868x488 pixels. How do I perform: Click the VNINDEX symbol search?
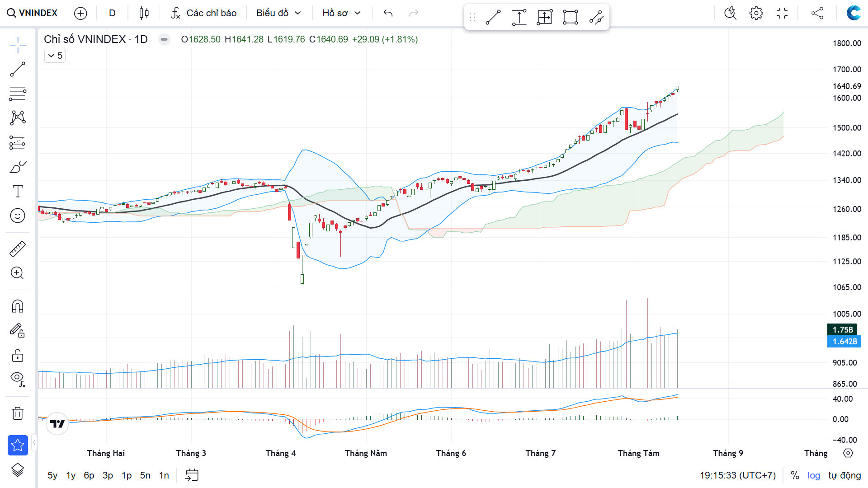point(33,13)
